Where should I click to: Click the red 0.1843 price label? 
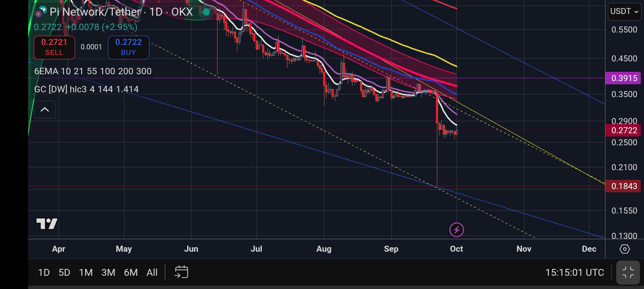(624, 186)
